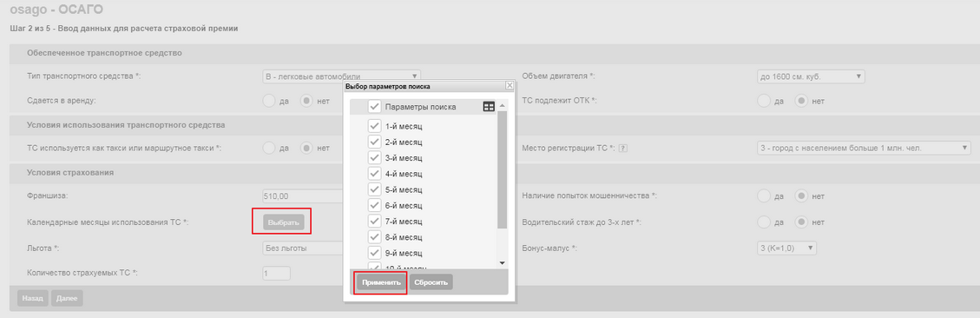The image size is (980, 318).
Task: Open the Тип транспортного средства dropdown
Action: click(341, 76)
